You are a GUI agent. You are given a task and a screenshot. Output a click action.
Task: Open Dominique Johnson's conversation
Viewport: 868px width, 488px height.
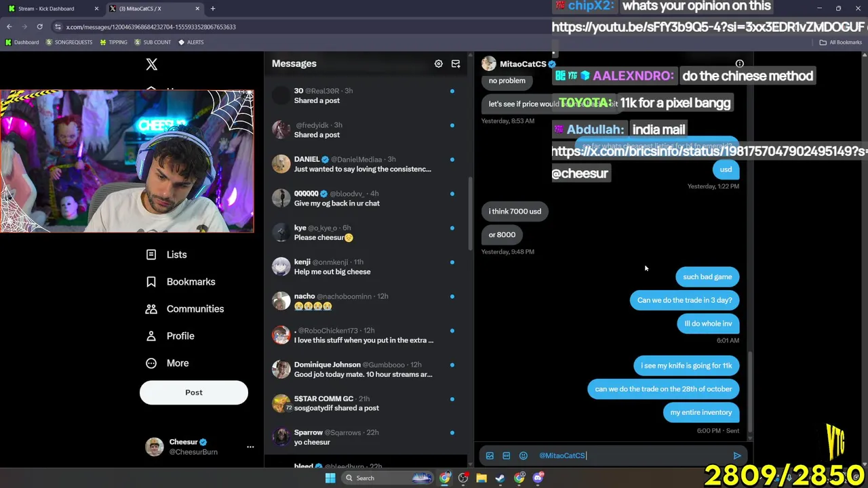(365, 369)
